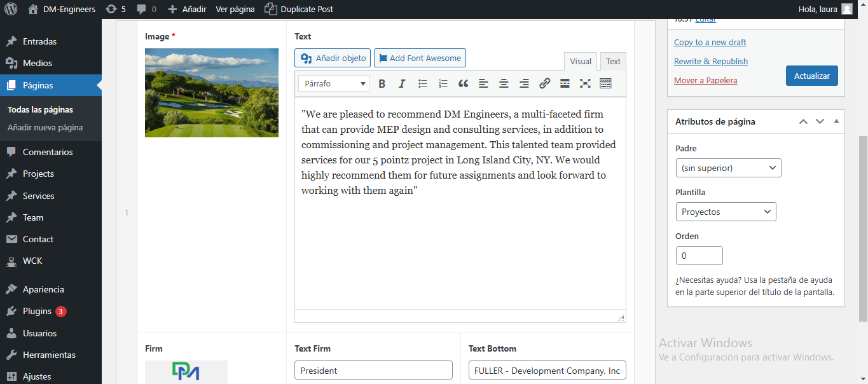The image size is (868, 384).
Task: Open Projects in sidebar menu
Action: pyautogui.click(x=51, y=174)
